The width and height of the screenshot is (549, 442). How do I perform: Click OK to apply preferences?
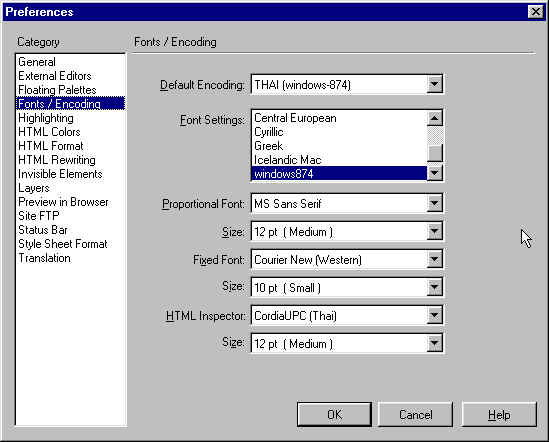334,415
